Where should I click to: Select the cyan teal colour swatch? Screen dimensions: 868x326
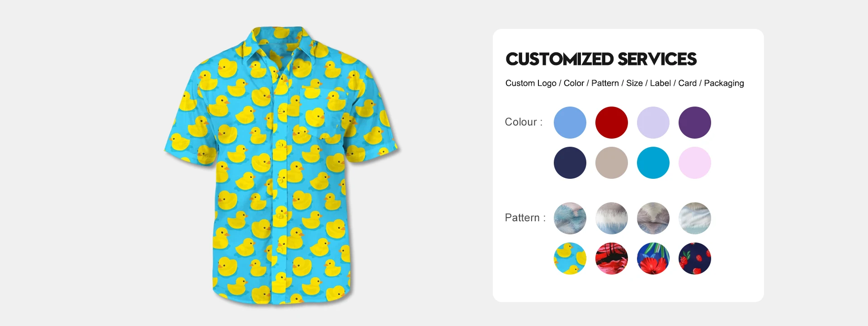(x=653, y=163)
